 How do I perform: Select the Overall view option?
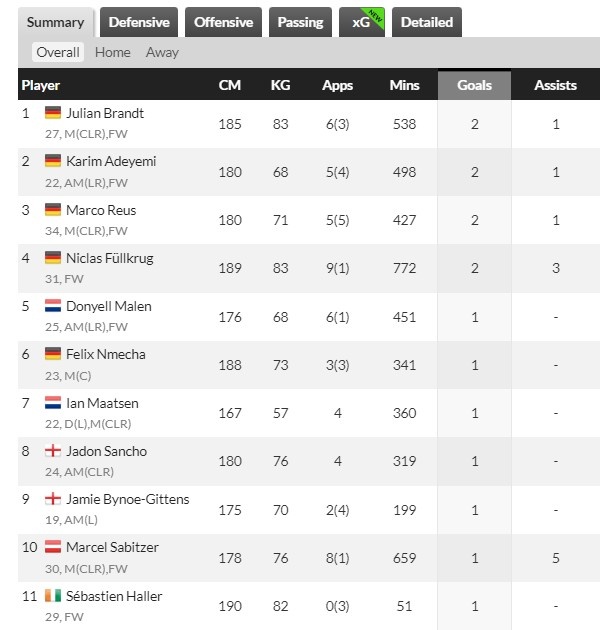[58, 52]
